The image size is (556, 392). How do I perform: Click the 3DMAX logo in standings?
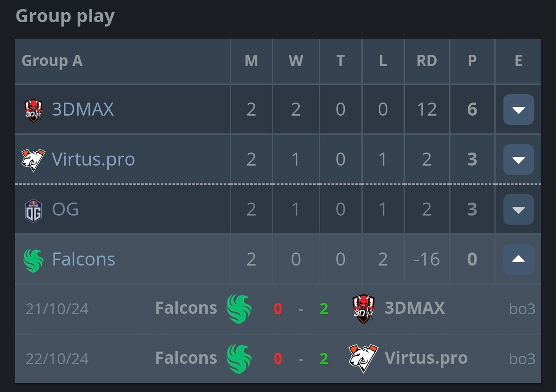(x=33, y=110)
